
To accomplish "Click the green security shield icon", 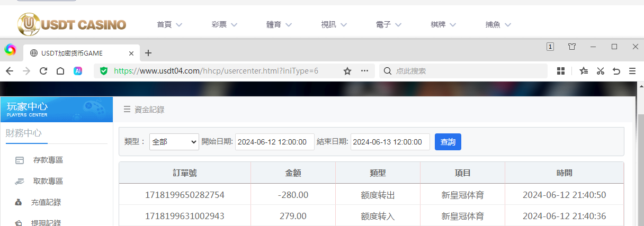I will click(104, 71).
